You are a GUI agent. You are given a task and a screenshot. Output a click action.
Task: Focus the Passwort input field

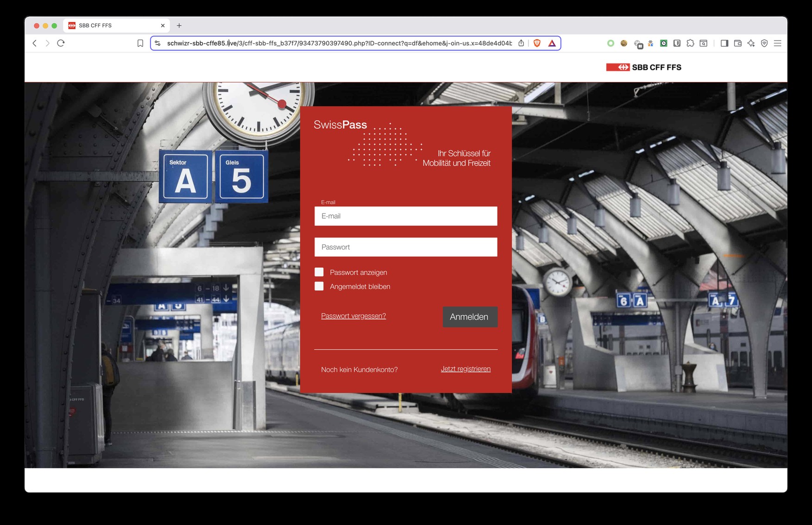click(x=406, y=247)
